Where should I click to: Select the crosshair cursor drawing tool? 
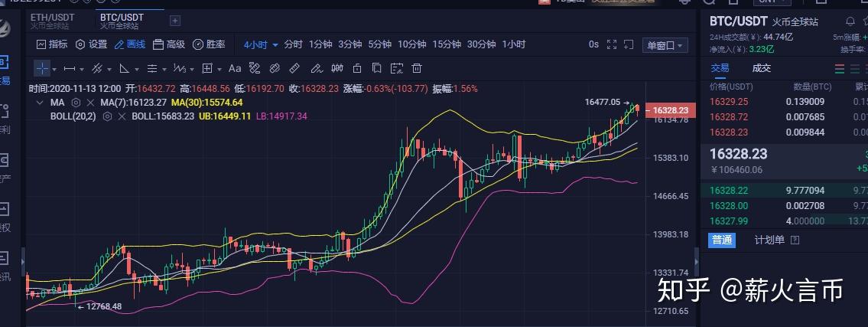[x=43, y=68]
